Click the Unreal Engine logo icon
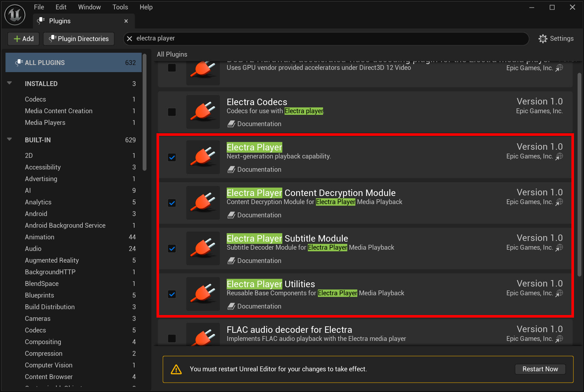 (x=15, y=15)
